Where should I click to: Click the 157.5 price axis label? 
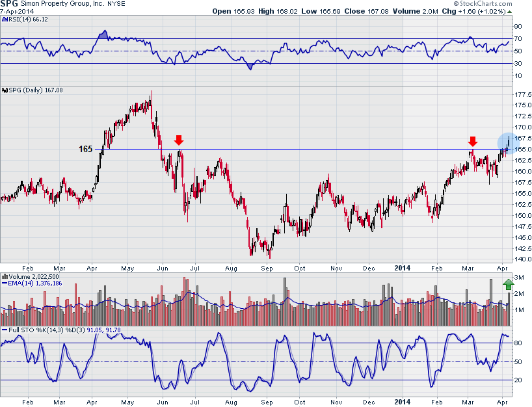tap(523, 183)
